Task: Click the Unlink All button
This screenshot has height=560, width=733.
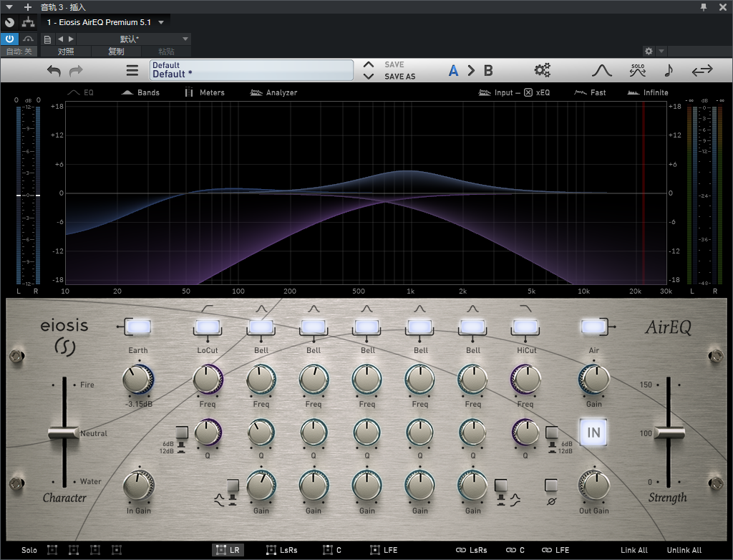Action: [x=684, y=550]
